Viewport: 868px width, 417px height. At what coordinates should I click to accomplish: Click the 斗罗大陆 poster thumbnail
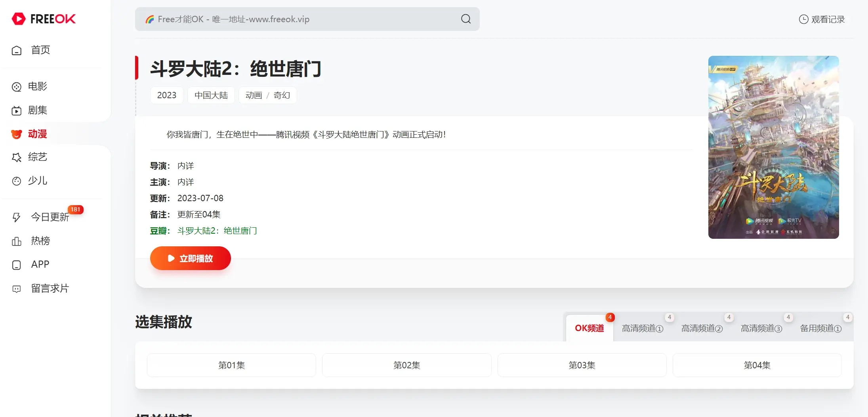773,147
